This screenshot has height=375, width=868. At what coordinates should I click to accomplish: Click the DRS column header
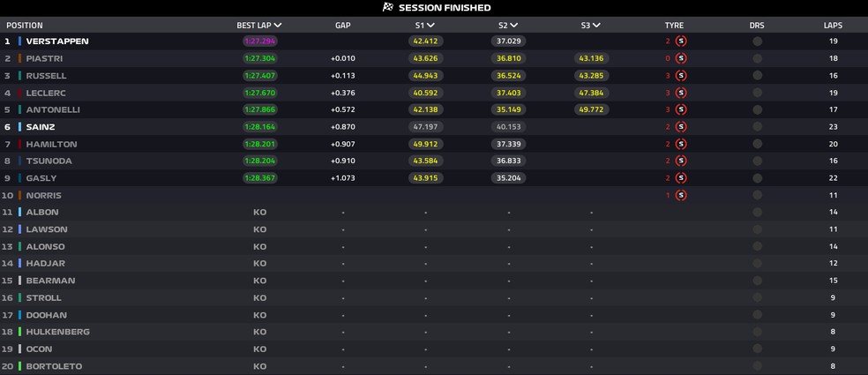coord(757,26)
